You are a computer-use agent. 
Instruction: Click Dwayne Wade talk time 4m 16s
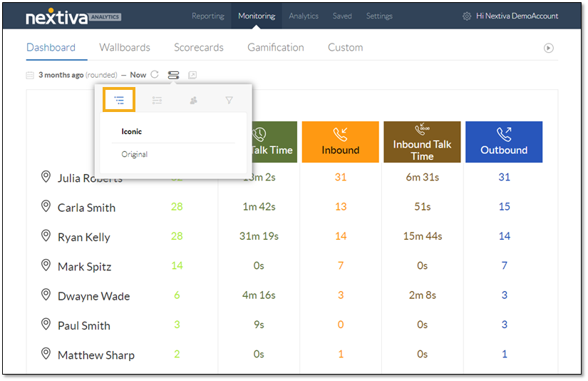(x=259, y=295)
